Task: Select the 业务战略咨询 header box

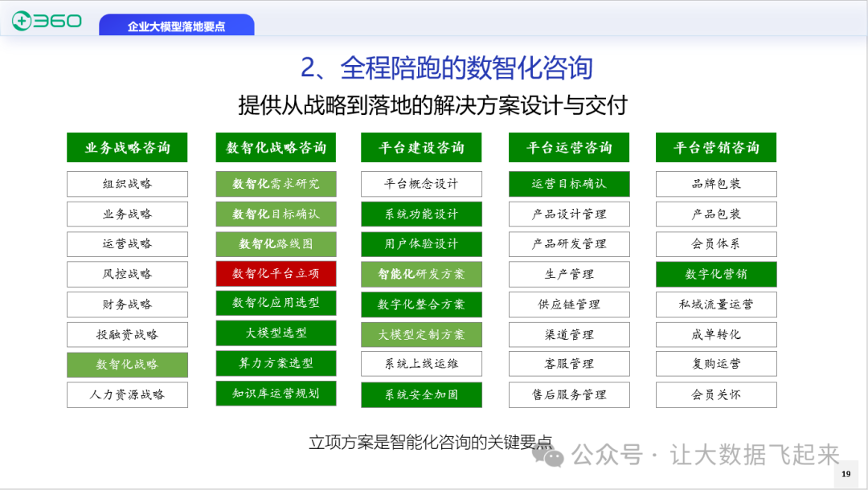Action: coord(127,148)
